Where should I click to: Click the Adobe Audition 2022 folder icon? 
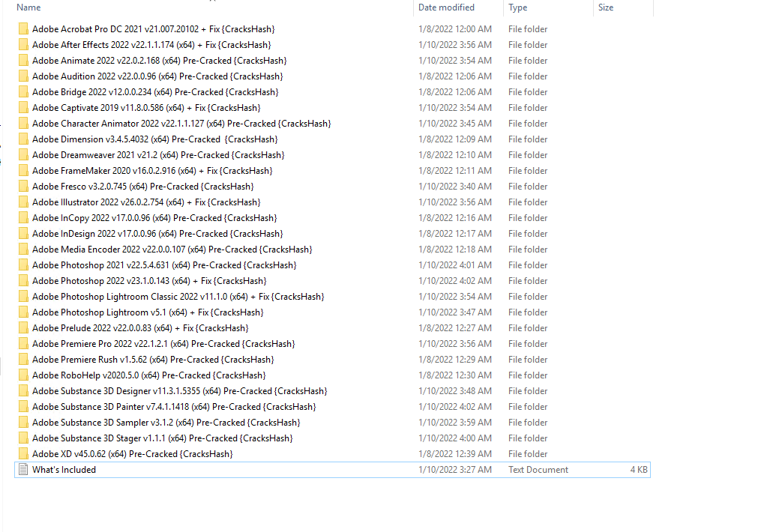tap(23, 76)
